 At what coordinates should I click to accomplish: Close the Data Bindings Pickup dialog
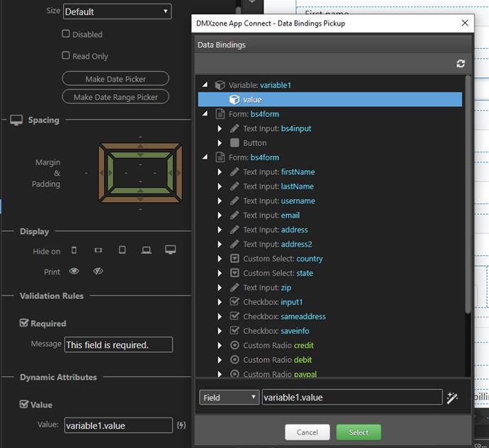pos(465,23)
